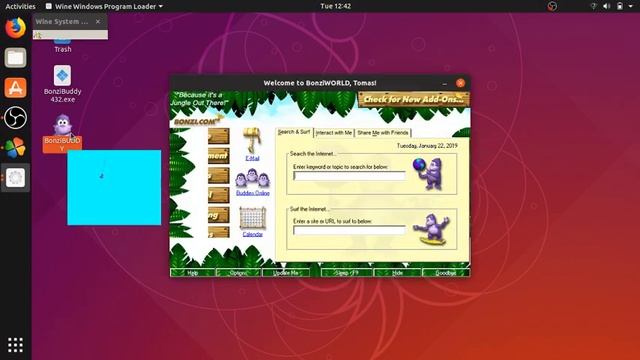
Task: Open the Activities overview
Action: coord(20,6)
